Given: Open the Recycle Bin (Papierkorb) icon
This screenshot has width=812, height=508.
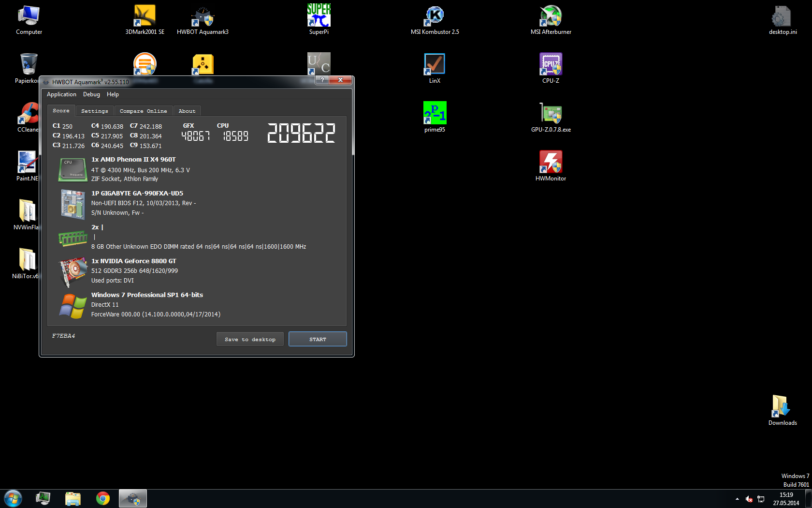Looking at the screenshot, I should click(28, 68).
